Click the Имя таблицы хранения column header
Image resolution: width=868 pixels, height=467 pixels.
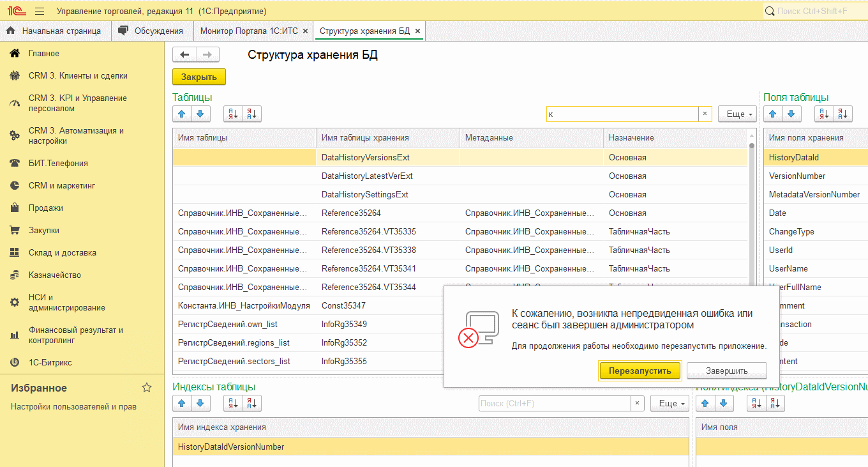(x=388, y=138)
